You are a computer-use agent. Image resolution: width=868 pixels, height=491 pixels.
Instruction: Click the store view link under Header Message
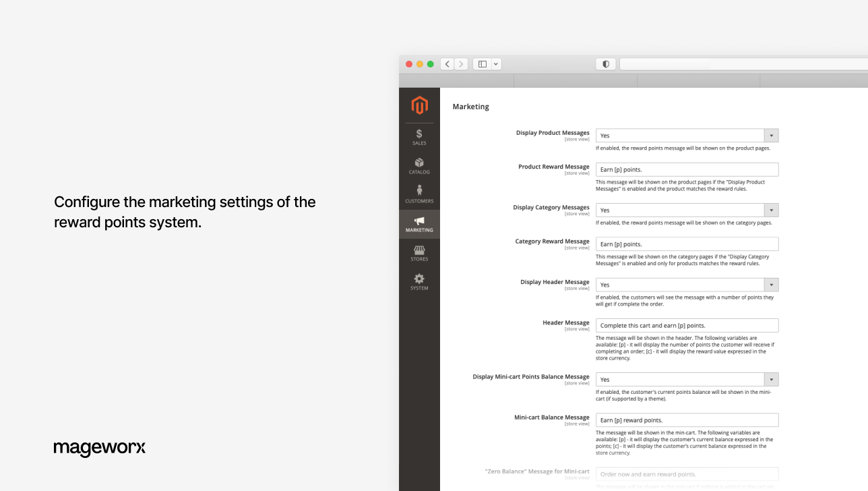click(578, 329)
